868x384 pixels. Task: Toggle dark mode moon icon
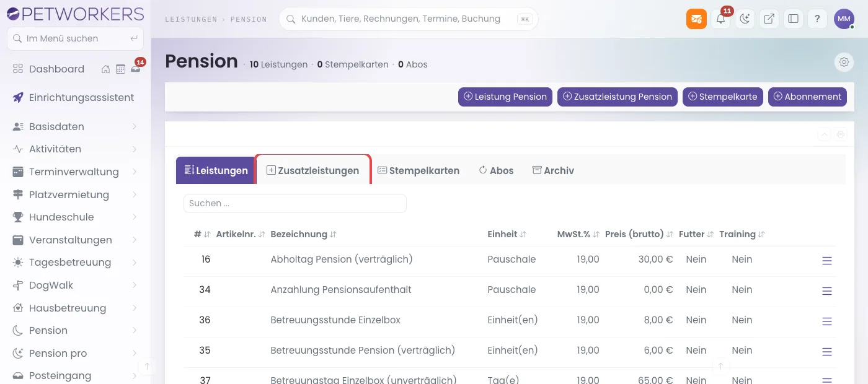(745, 19)
